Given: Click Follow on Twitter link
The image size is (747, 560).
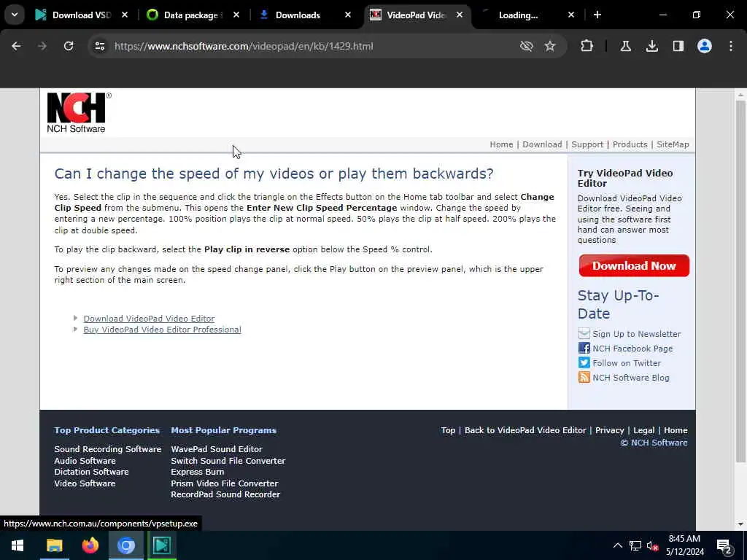Looking at the screenshot, I should tap(627, 363).
